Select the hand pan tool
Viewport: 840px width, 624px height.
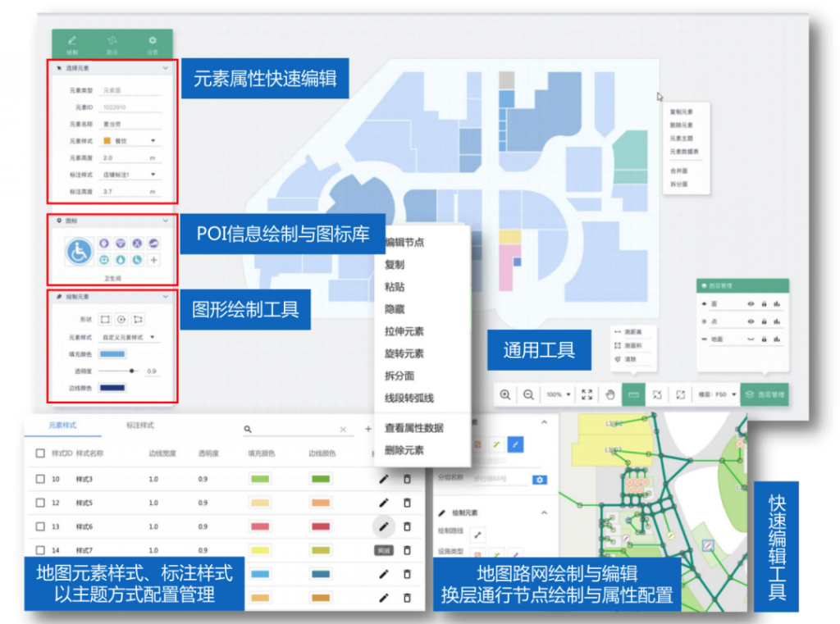coord(610,394)
